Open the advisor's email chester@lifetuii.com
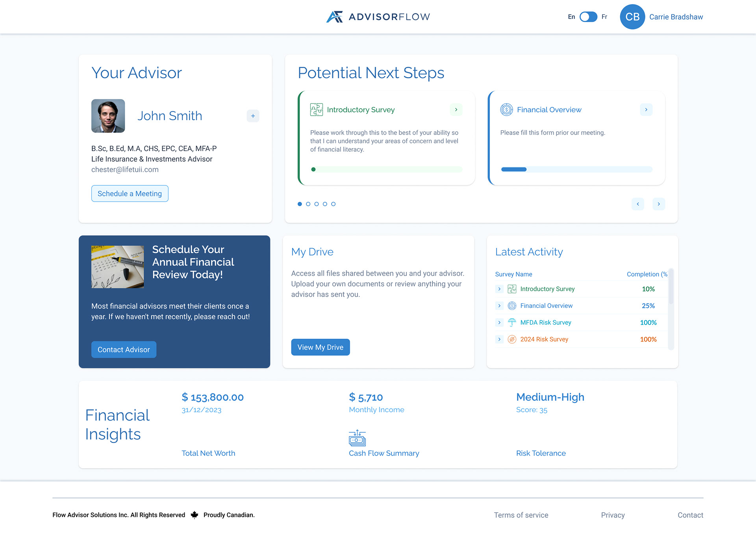 click(124, 170)
